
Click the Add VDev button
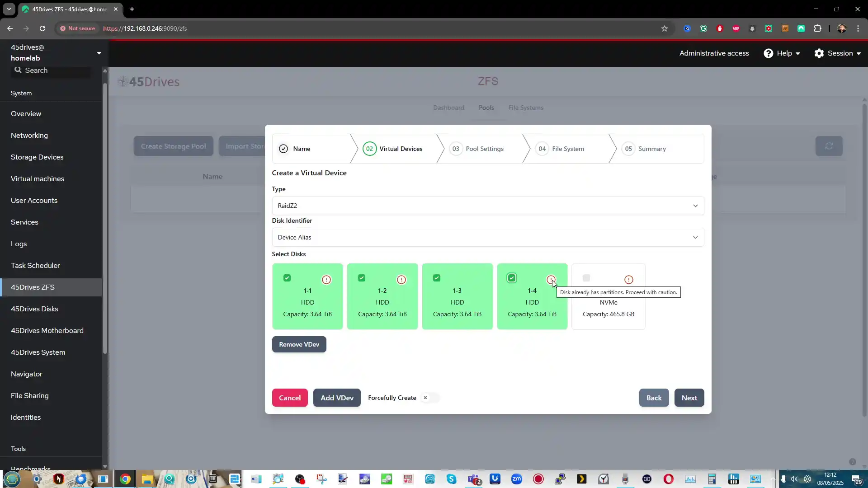337,398
